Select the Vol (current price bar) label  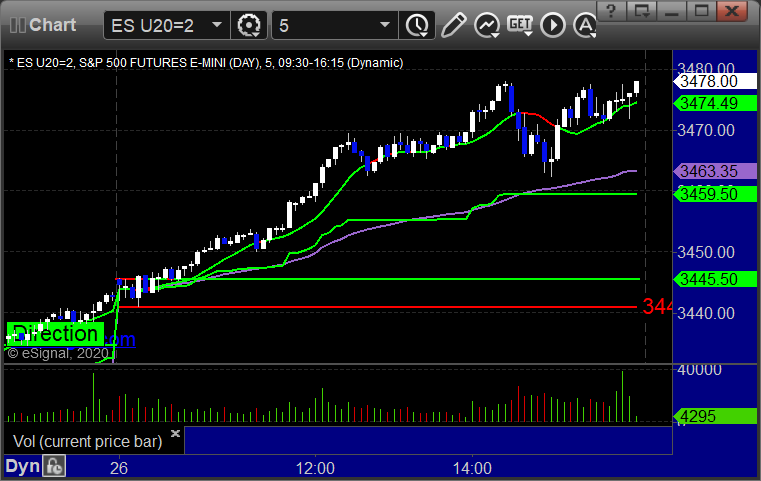87,441
